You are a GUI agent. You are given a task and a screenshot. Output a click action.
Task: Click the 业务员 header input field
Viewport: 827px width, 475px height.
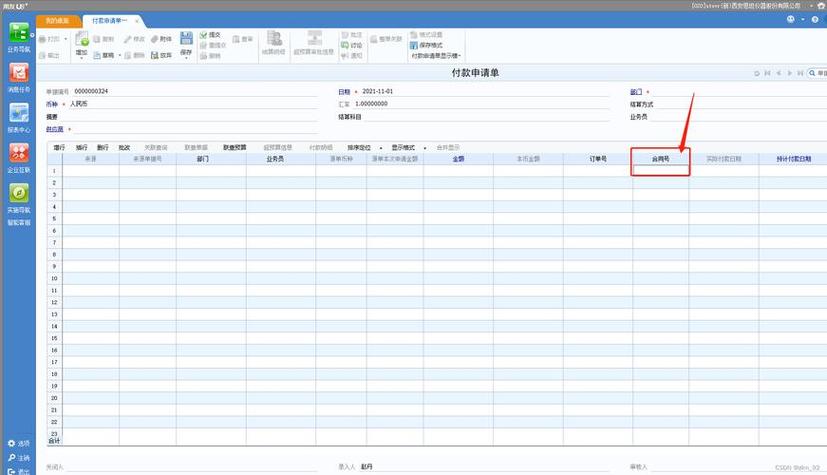739,117
